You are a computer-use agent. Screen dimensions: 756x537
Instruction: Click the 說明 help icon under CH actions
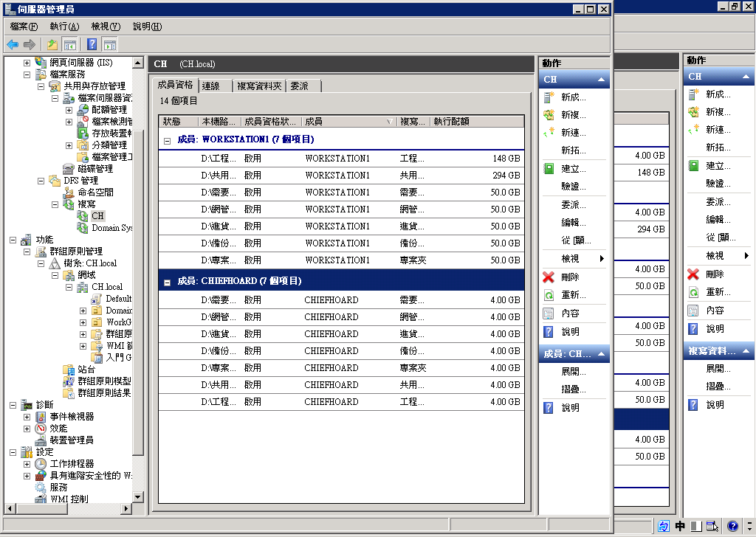549,332
